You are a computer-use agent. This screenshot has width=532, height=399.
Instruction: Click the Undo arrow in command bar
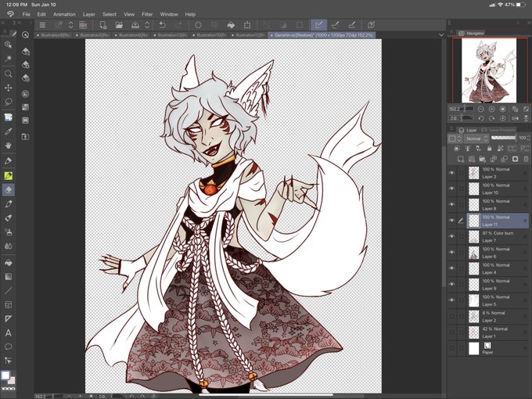pos(163,25)
